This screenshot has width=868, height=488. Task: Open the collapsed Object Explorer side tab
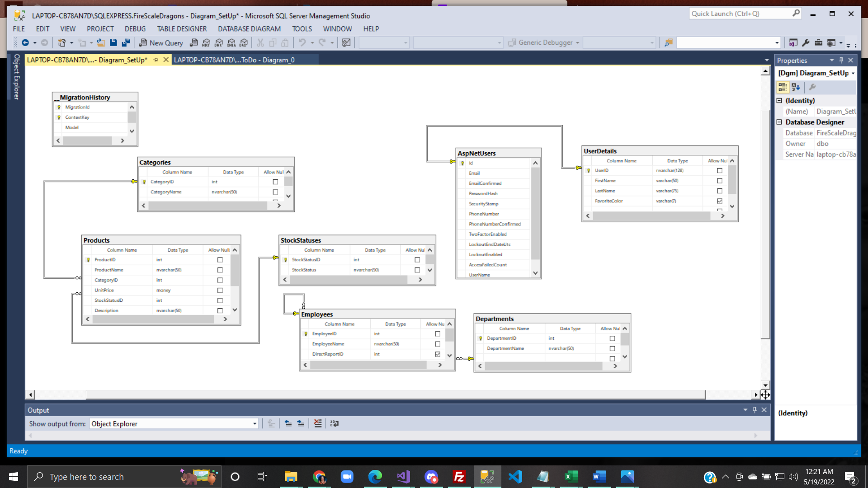coord(16,77)
